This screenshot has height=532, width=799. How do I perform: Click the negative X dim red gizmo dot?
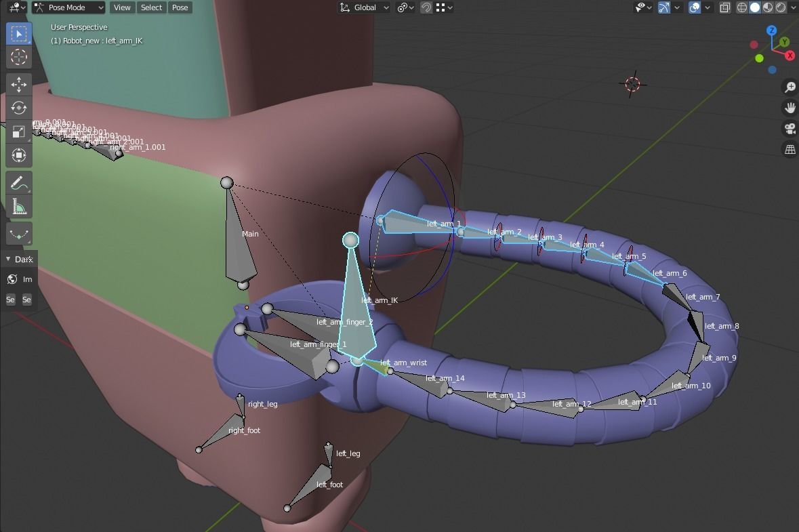754,45
